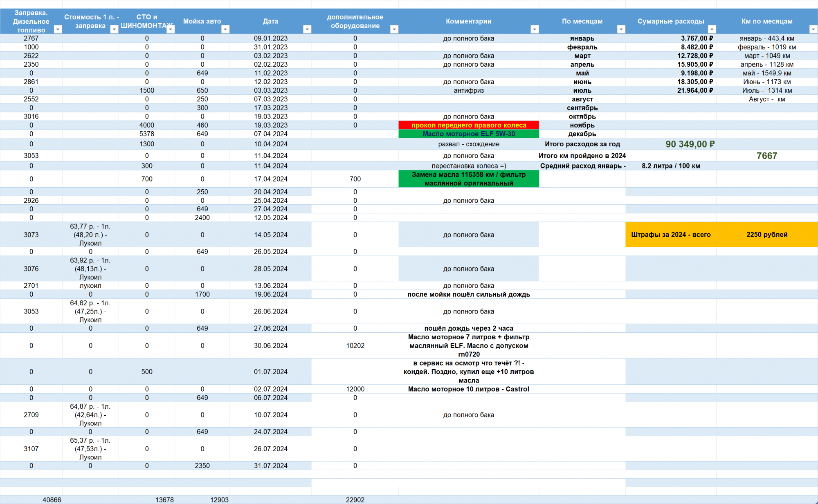Select the 10202 equipment cost cell

[x=355, y=346]
